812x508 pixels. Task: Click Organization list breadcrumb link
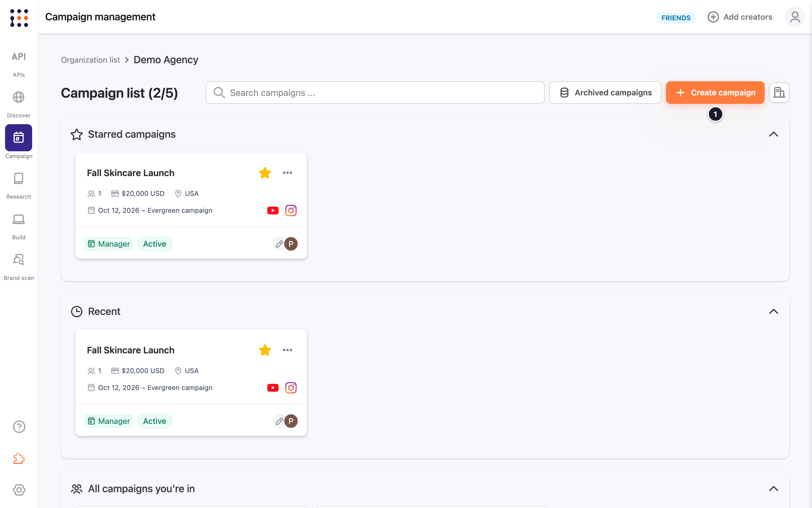click(90, 60)
